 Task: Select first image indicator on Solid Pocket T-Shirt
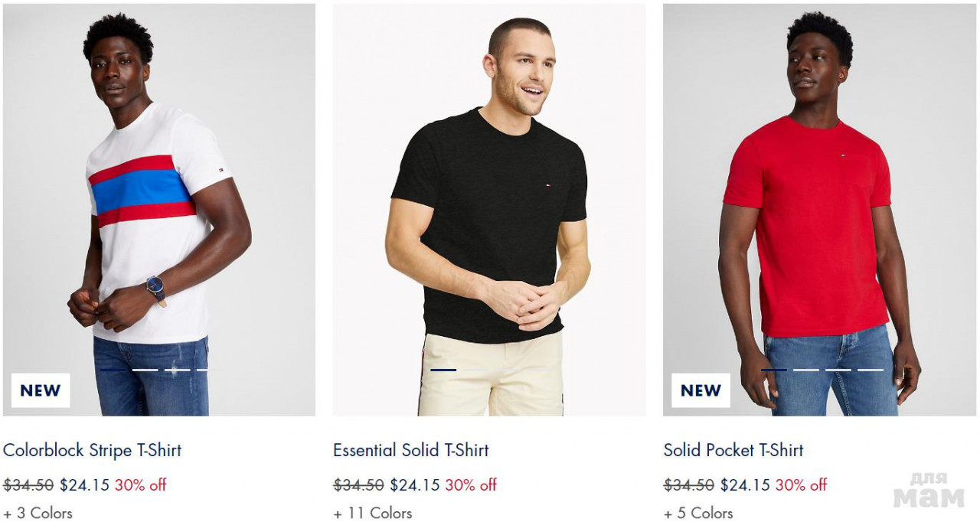(774, 370)
